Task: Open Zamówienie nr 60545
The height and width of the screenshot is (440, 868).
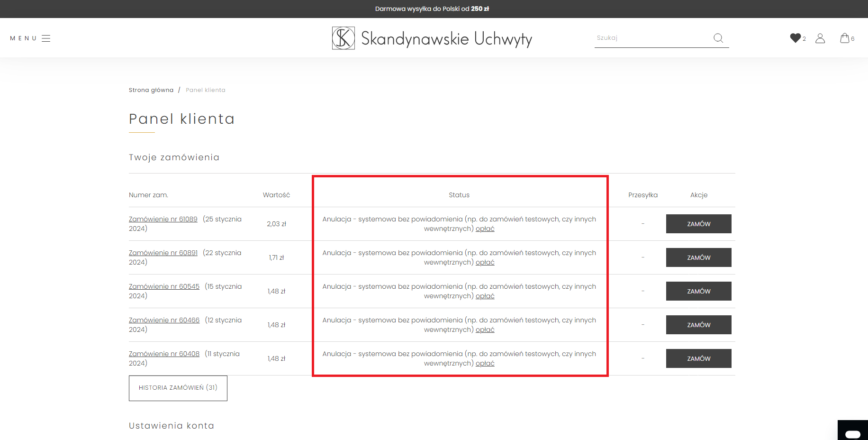Action: pos(164,286)
